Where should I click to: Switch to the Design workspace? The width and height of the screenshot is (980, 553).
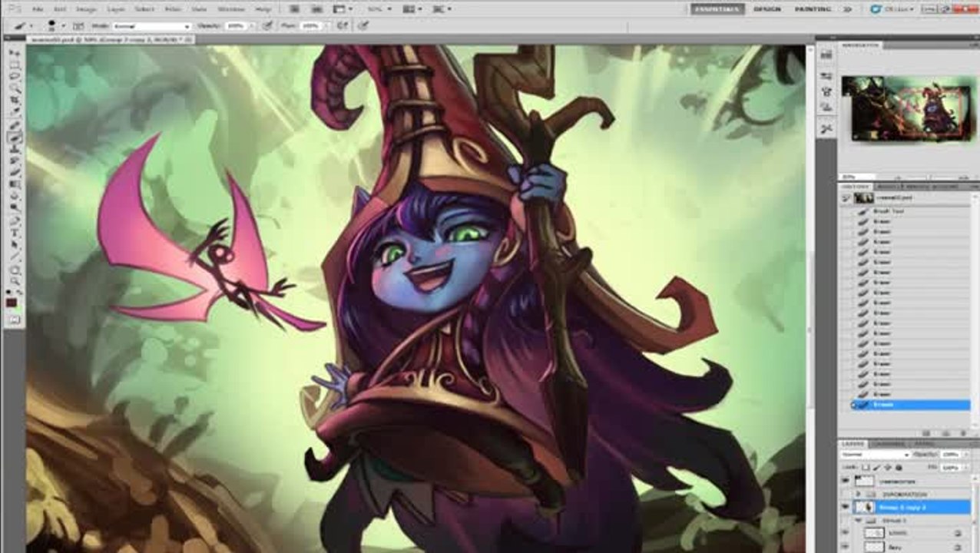(766, 8)
